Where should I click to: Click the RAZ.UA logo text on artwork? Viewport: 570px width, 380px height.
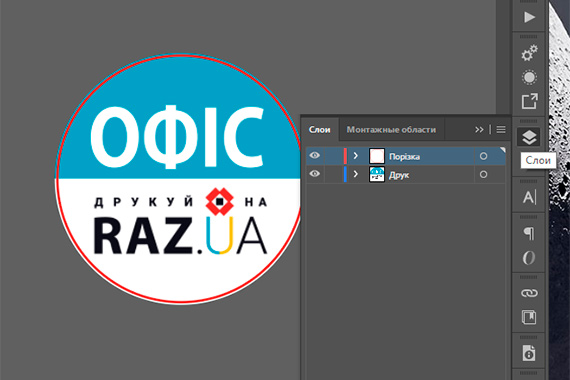(x=181, y=236)
